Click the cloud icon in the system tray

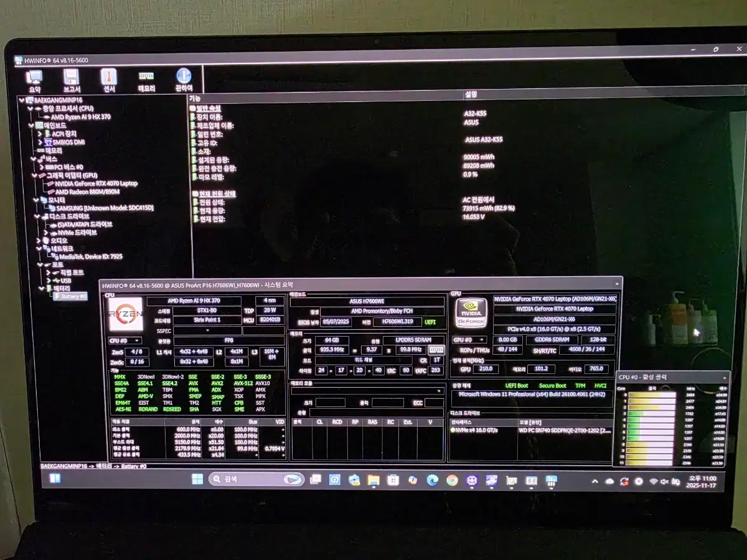tap(609, 482)
